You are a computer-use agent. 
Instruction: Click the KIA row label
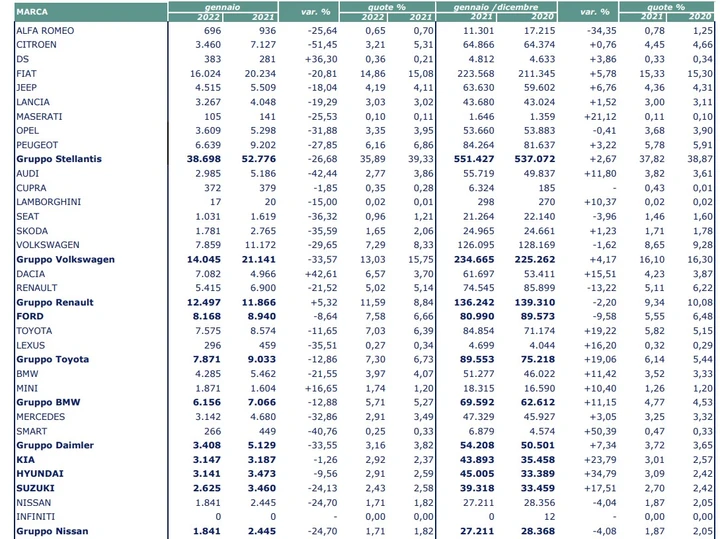[x=25, y=460]
